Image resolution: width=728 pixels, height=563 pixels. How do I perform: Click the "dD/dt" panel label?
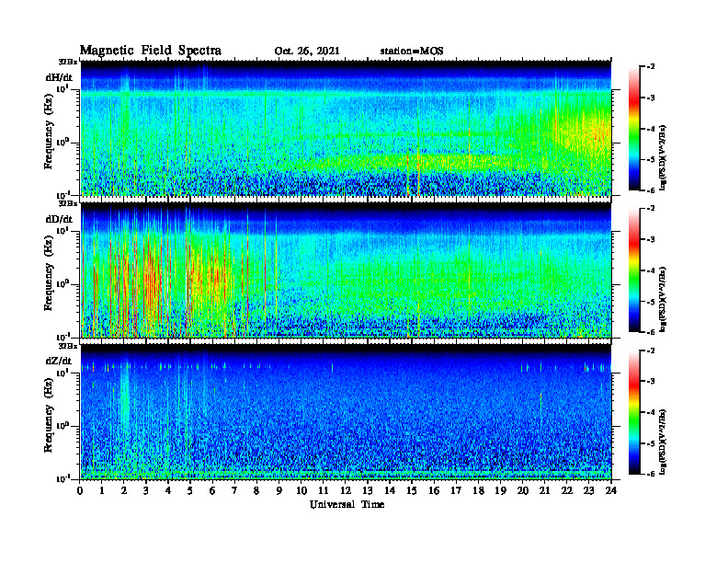point(59,219)
